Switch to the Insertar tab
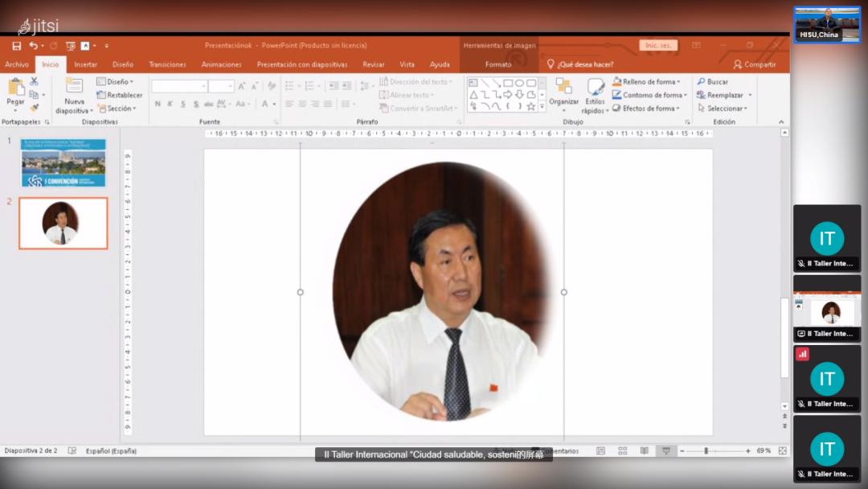The image size is (868, 489). coord(86,65)
